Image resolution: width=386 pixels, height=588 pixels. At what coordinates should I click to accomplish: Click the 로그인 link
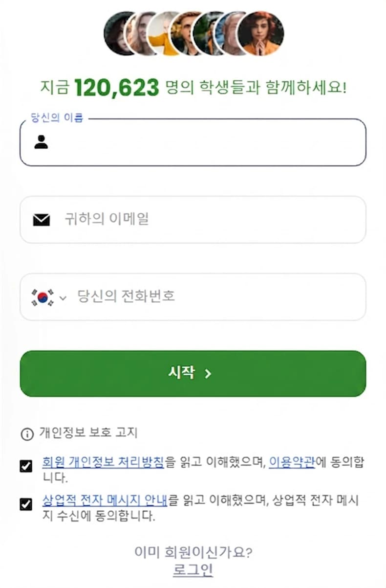coord(193,570)
